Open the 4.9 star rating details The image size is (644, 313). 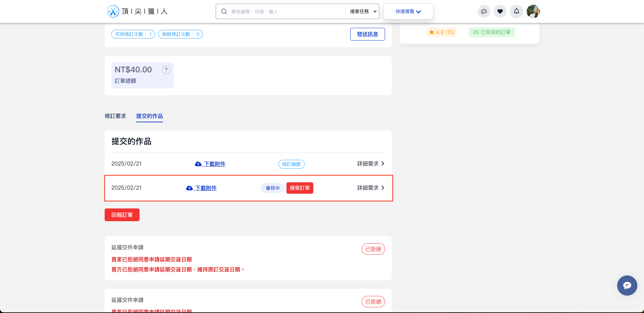click(441, 32)
